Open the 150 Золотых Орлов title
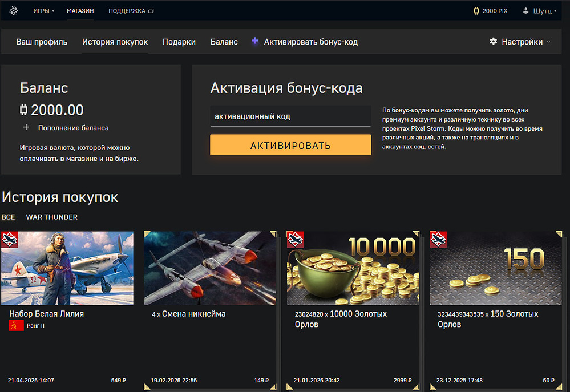 488,319
